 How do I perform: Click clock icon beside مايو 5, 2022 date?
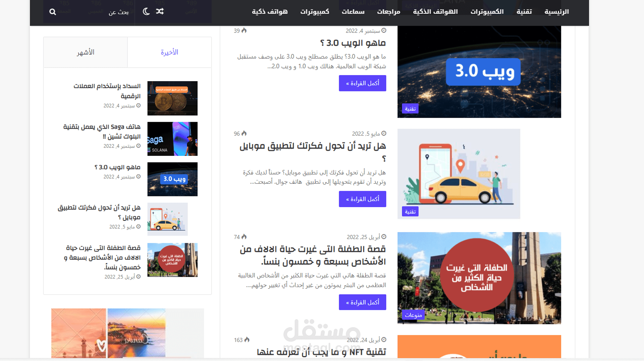pyautogui.click(x=384, y=133)
